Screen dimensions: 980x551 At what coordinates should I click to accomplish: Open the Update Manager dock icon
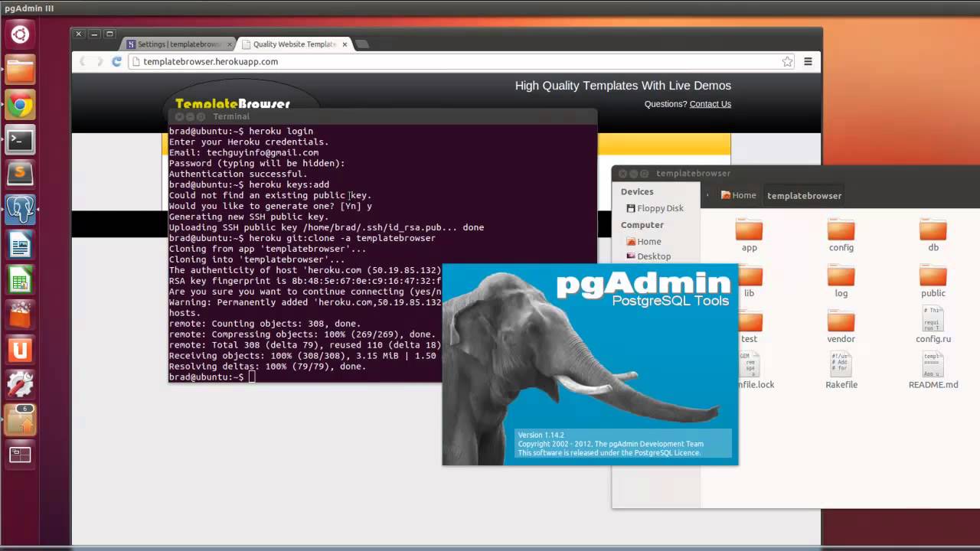coord(20,420)
